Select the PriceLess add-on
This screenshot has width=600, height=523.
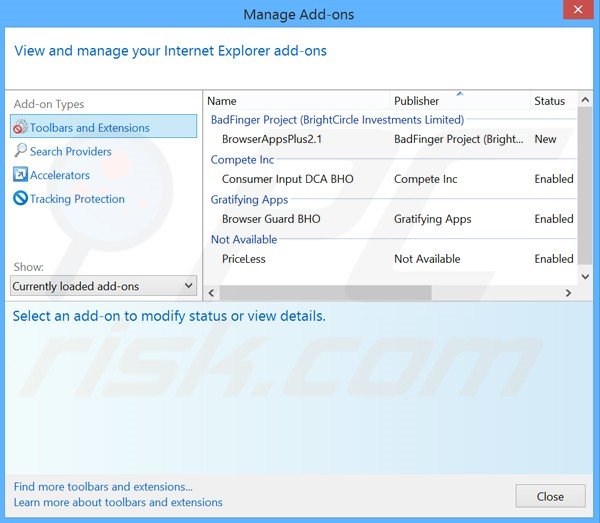pyautogui.click(x=243, y=259)
